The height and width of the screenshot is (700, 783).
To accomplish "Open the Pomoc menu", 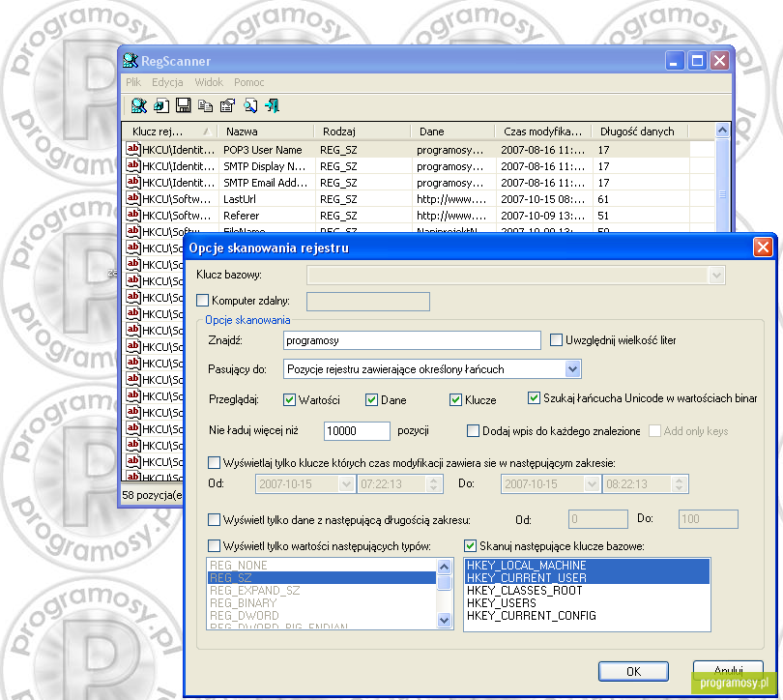I will [x=248, y=82].
